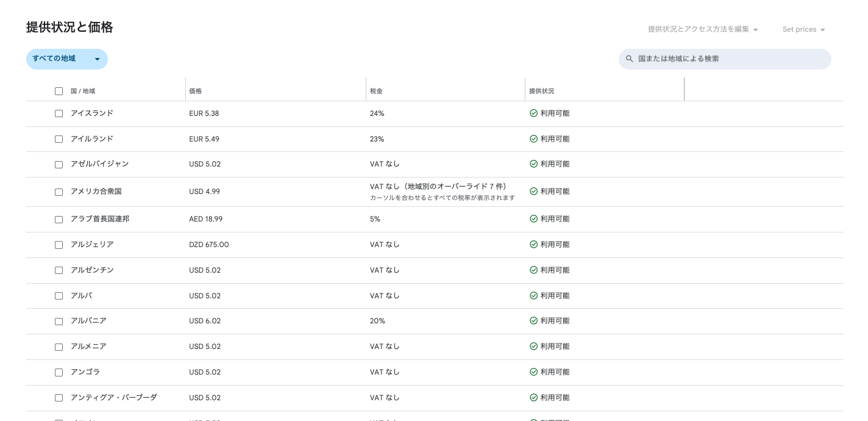
Task: Check the アイルランド row checkbox
Action: point(59,139)
